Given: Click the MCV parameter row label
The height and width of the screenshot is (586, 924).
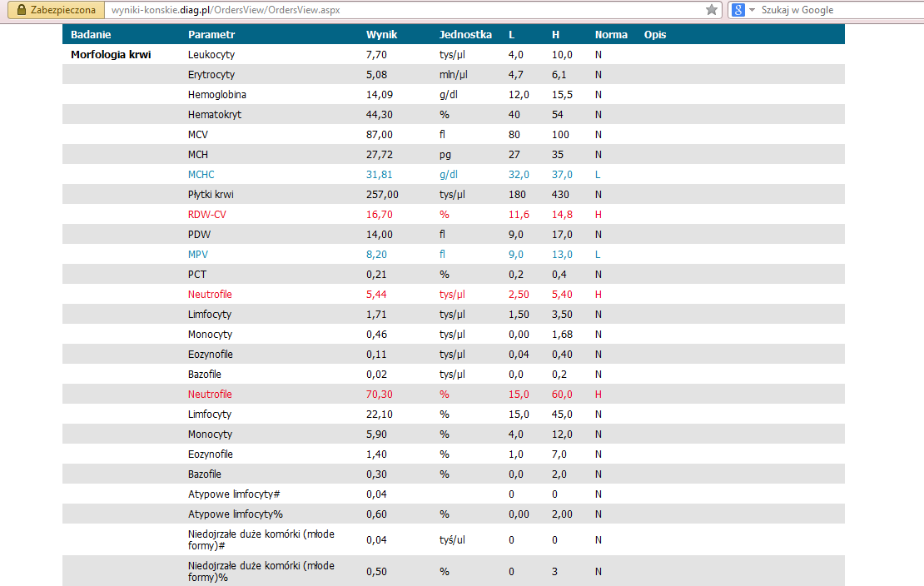Looking at the screenshot, I should tap(198, 134).
